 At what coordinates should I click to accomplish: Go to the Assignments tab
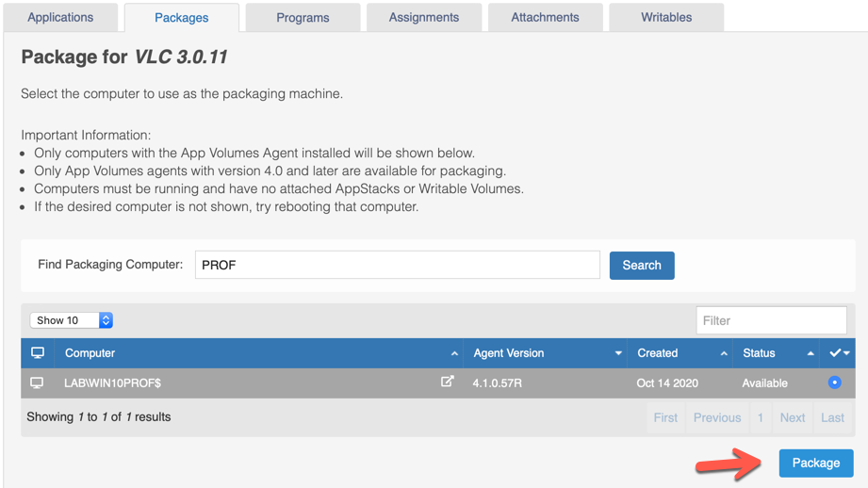423,17
